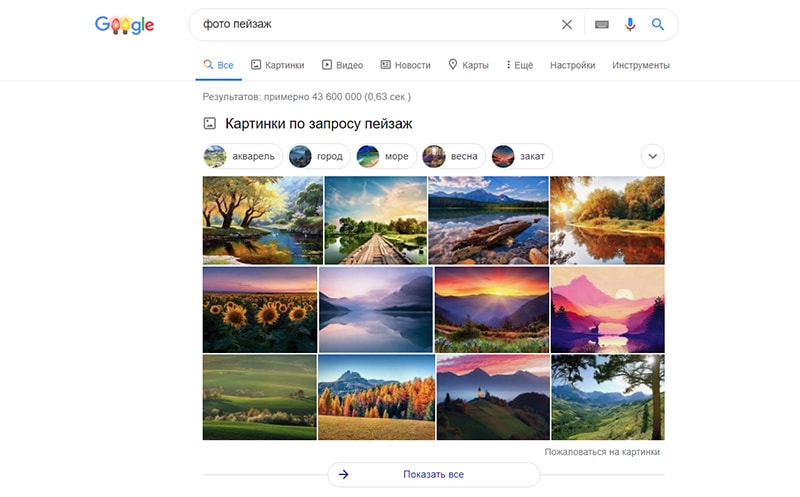Open the mountain sunset rays thumbnail

(492, 310)
